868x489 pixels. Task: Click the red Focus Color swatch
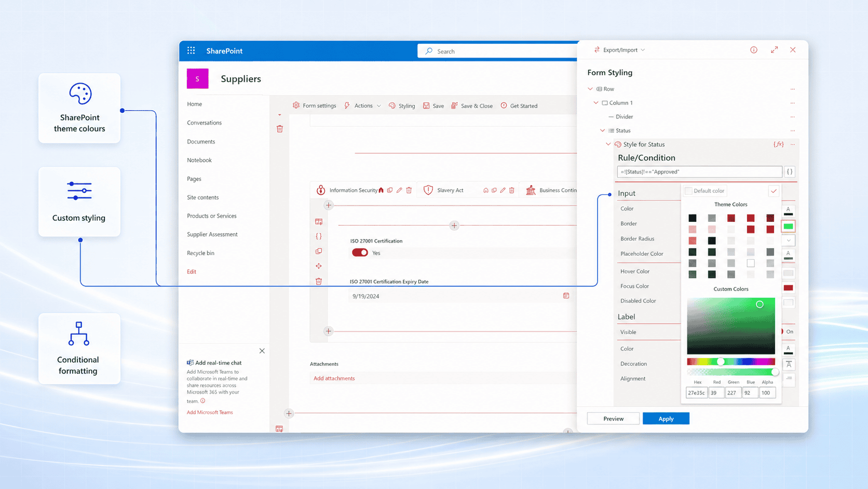click(788, 288)
